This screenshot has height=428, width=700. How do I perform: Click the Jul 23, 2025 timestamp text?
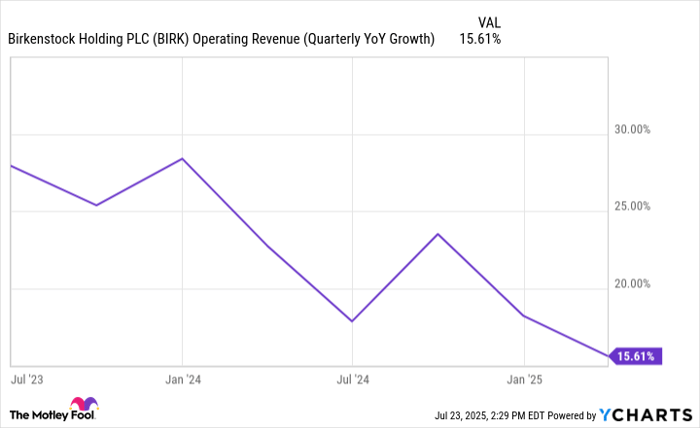(489, 416)
